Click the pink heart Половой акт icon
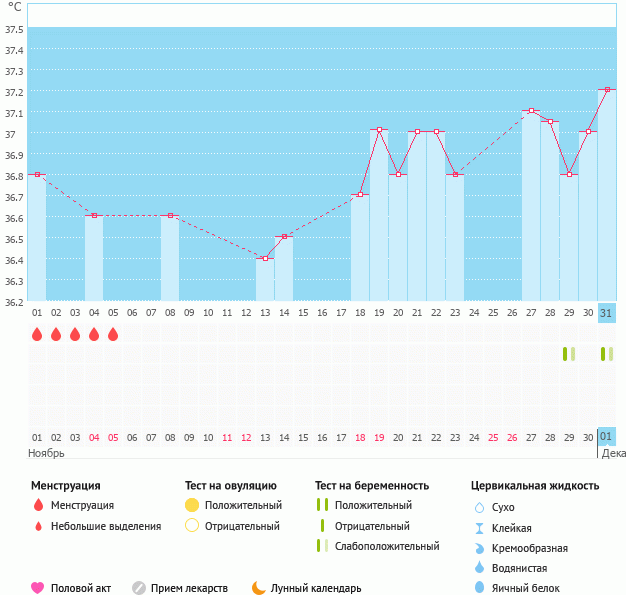 coord(38,588)
